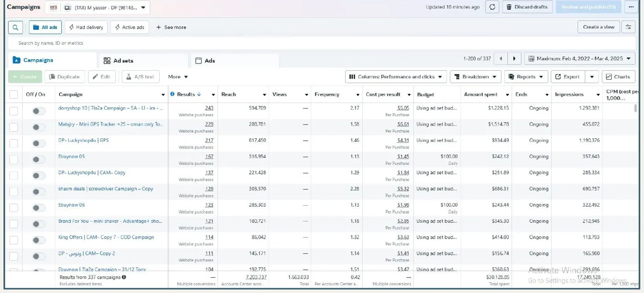Open the Charts button
This screenshot has width=644, height=293.
pyautogui.click(x=618, y=77)
